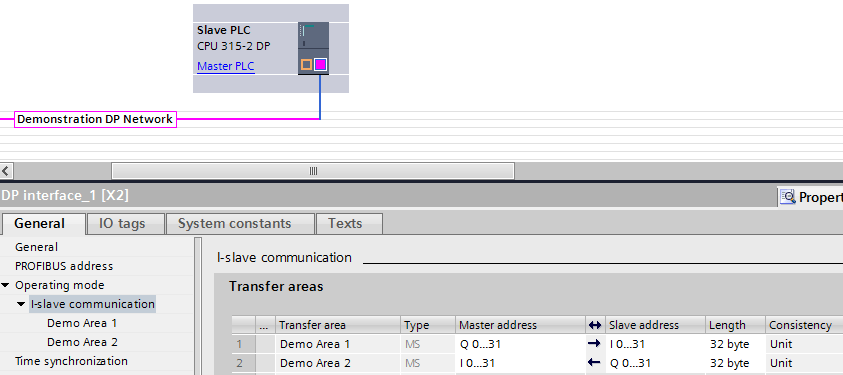Click the magenta PROFIBUS port on the CPU
843x375 pixels.
(320, 65)
